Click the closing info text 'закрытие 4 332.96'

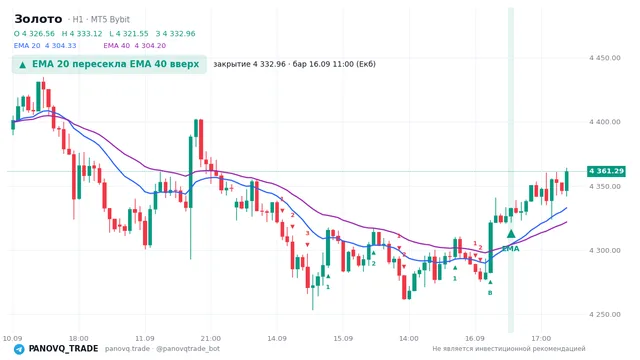249,64
